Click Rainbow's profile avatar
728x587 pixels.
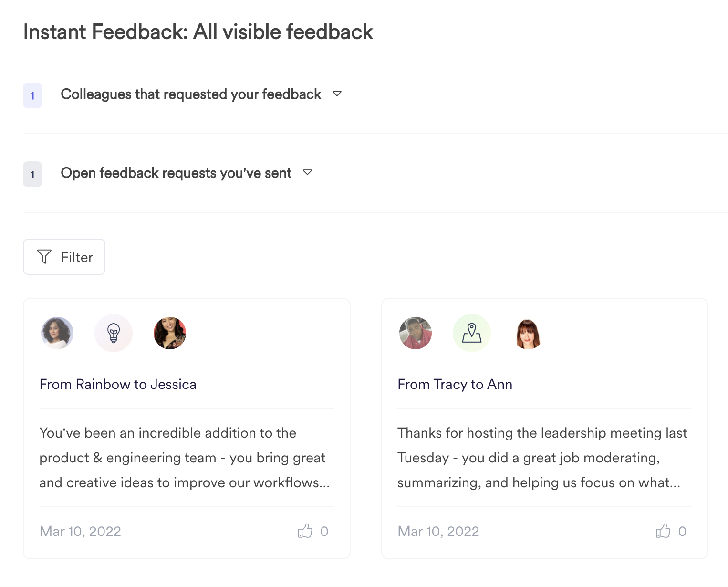pos(57,333)
